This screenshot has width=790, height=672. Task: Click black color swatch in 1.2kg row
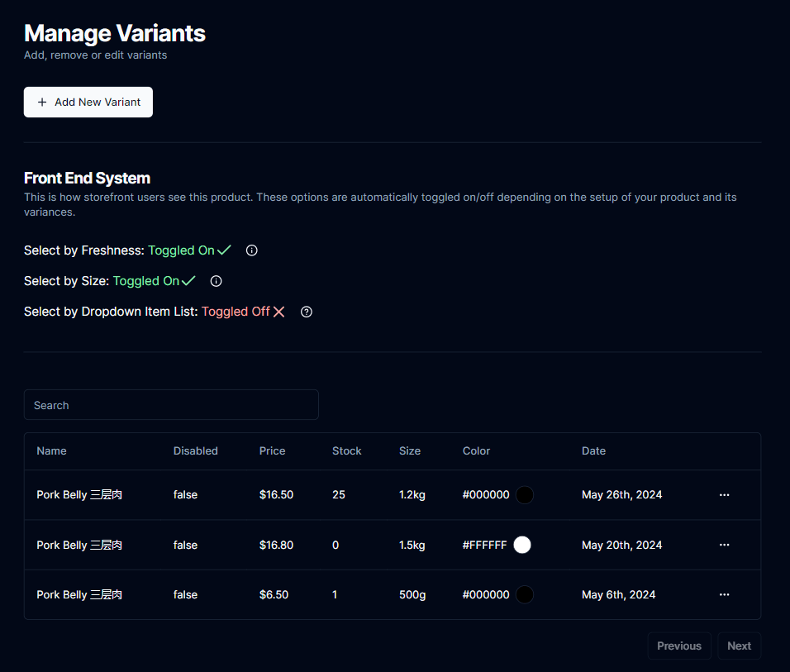(x=525, y=495)
